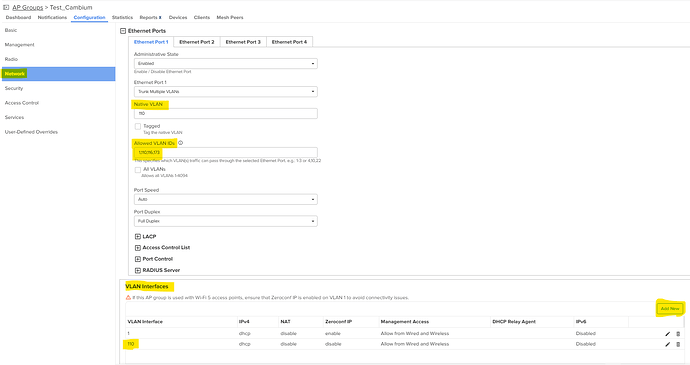Open the Administrative State dropdown
Image resolution: width=690 pixels, height=365 pixels.
pos(226,63)
